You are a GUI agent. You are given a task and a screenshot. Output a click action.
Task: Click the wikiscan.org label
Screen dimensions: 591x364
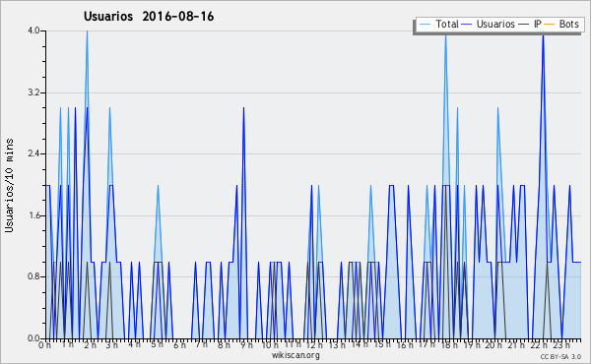point(295,355)
